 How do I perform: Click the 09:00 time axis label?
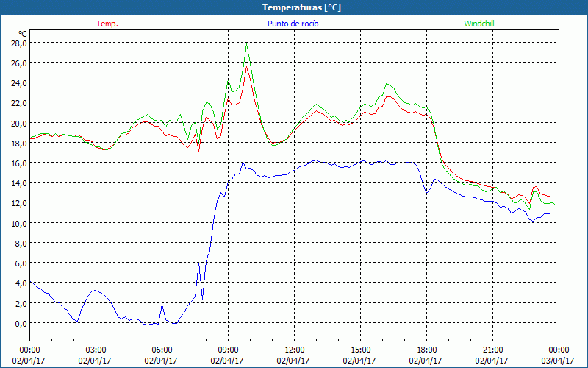228,350
